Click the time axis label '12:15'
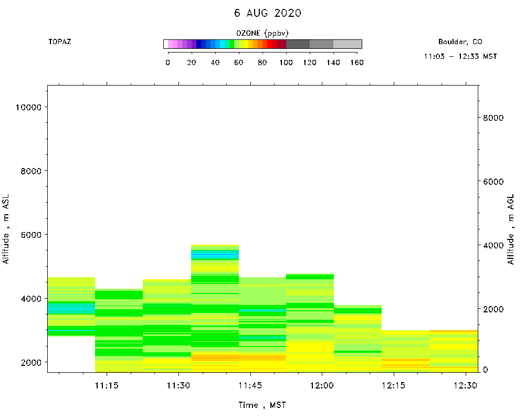Image resolution: width=525 pixels, height=420 pixels. [x=393, y=385]
